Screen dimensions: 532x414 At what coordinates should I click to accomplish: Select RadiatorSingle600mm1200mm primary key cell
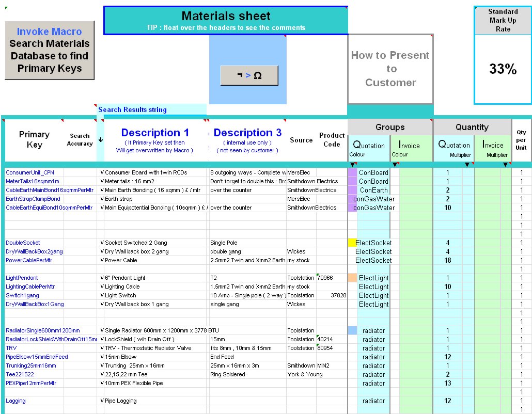pos(44,330)
